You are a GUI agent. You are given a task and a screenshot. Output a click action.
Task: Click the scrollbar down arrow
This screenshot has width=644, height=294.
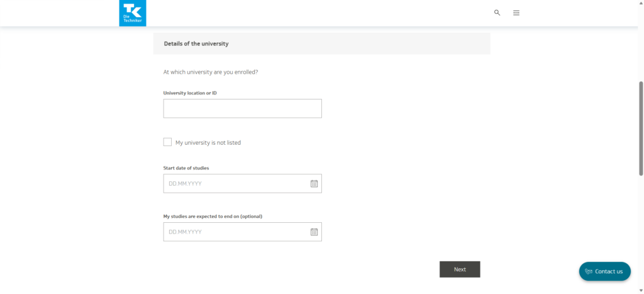[x=641, y=290]
